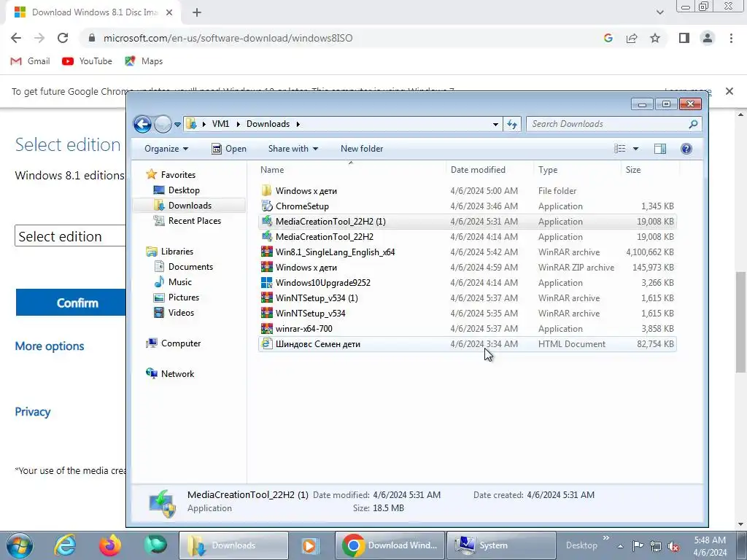Viewport: 747px width, 560px height.
Task: Select WinNTSetup_v534 5:35 AM archive icon
Action: tap(267, 314)
